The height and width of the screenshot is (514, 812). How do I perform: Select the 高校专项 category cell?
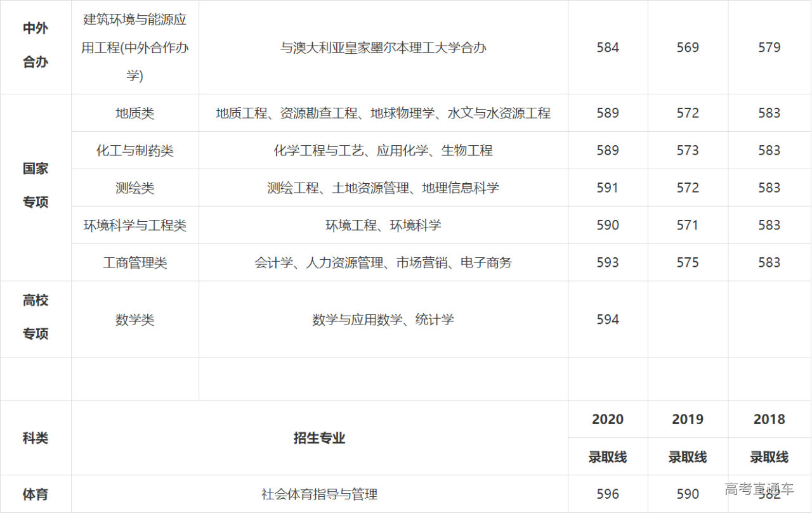coord(36,318)
